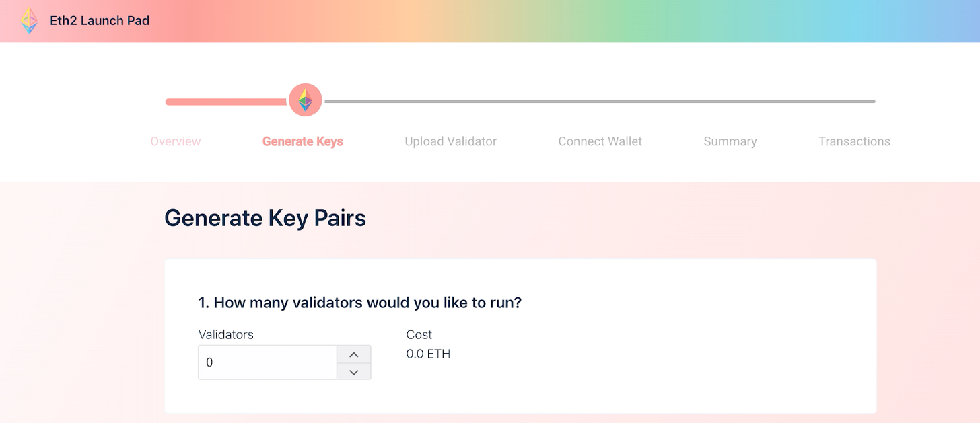Click the Eth2 Launch Pad title

100,21
